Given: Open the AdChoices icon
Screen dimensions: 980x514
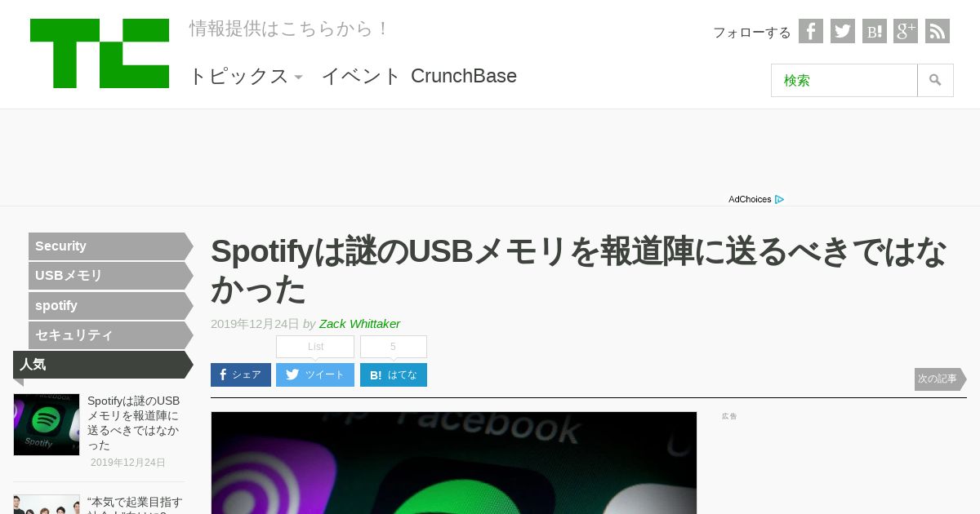Looking at the screenshot, I should point(780,199).
